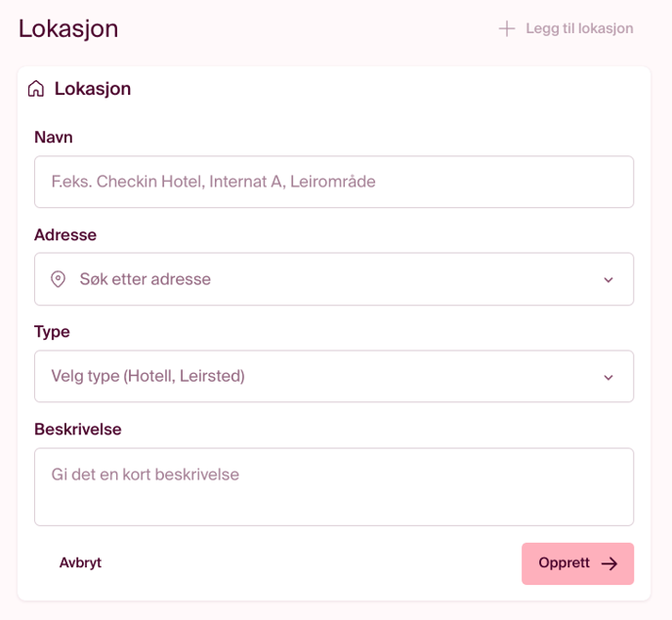Viewport: 672px width, 620px height.
Task: Focus the Beskrivelse text area
Action: click(x=334, y=486)
